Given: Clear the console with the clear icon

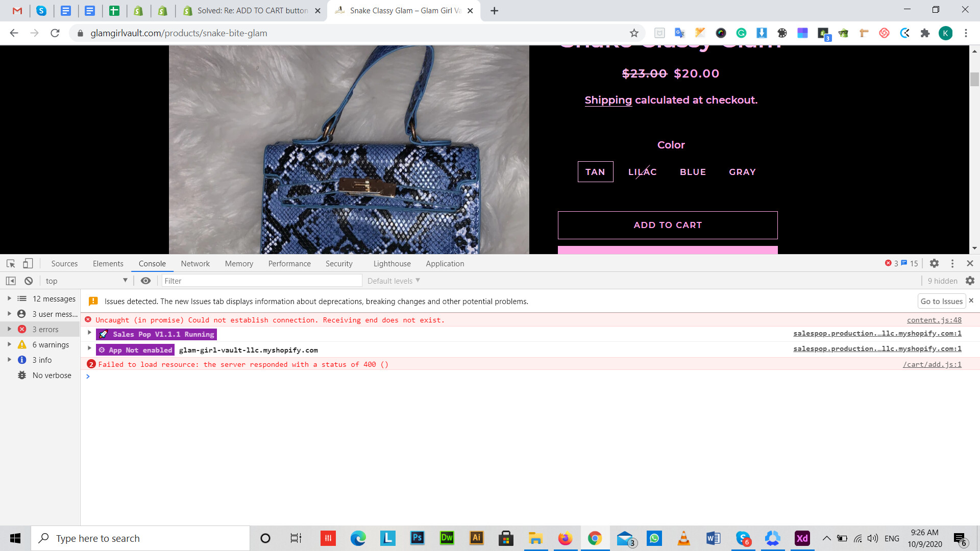Looking at the screenshot, I should click(x=29, y=281).
